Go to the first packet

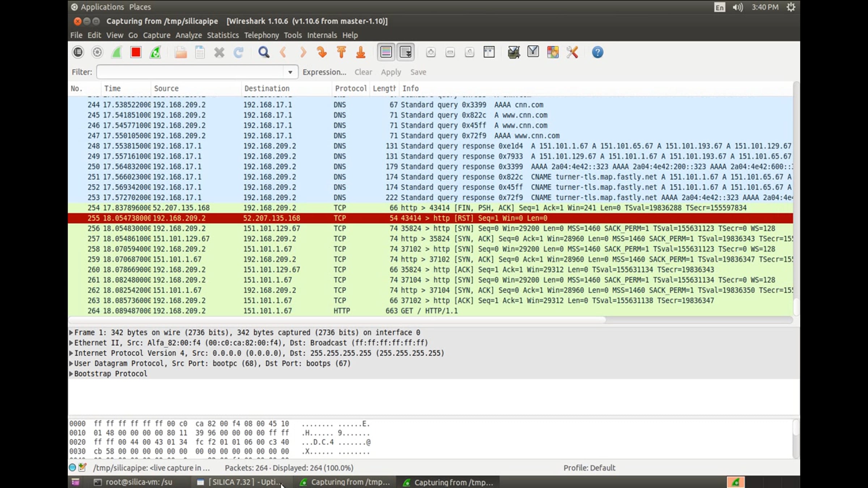[x=341, y=52]
